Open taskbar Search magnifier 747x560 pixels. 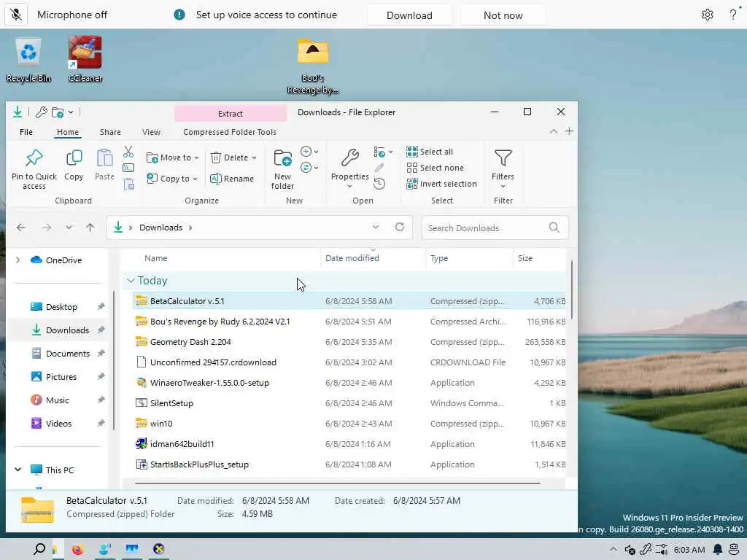click(x=39, y=549)
